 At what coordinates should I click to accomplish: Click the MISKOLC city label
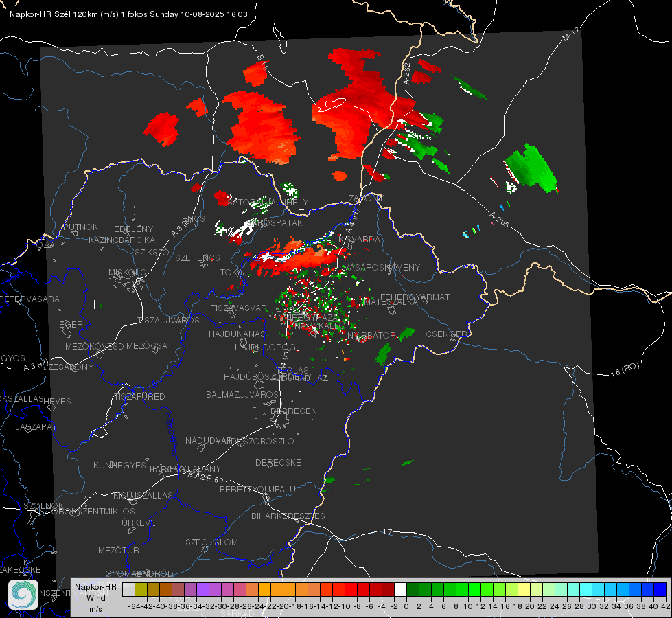click(127, 273)
